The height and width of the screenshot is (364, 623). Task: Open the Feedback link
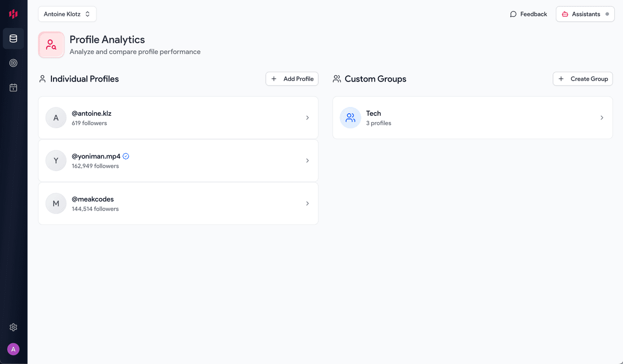point(529,14)
